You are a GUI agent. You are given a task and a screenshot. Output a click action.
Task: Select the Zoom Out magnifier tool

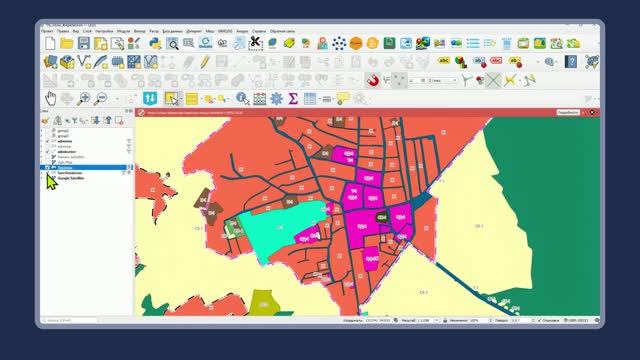coord(100,98)
